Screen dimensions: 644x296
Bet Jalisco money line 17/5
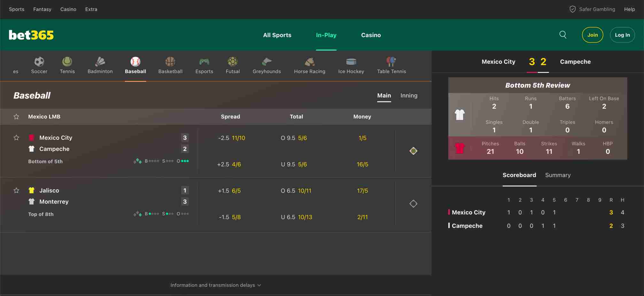pos(362,191)
